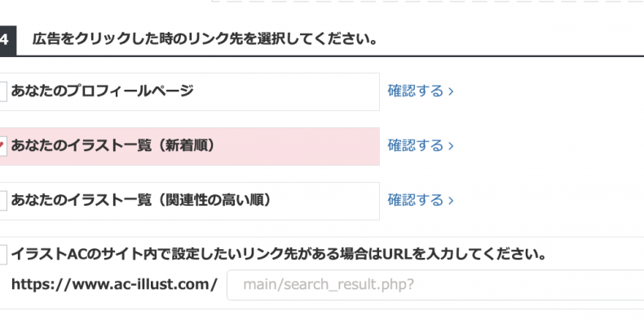644x320 pixels.
Task: Click the chevron after the 関連性の高い順 row's 確認する
Action: [x=451, y=201]
